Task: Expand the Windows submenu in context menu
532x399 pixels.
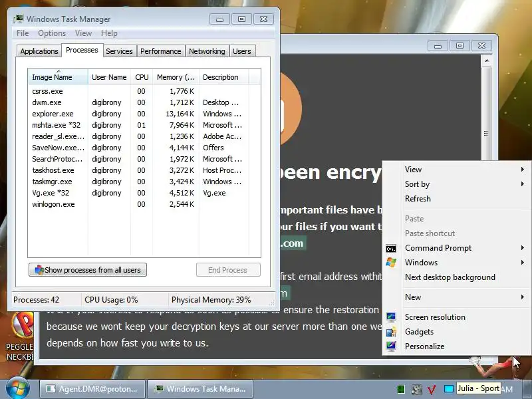Action: tap(456, 263)
